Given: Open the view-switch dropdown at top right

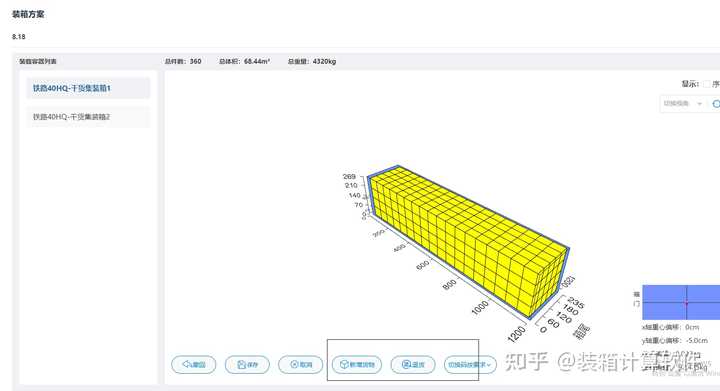Looking at the screenshot, I should tap(682, 104).
